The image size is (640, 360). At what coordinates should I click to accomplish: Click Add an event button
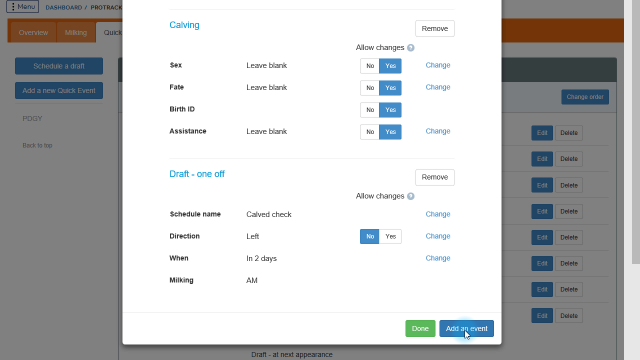467,329
